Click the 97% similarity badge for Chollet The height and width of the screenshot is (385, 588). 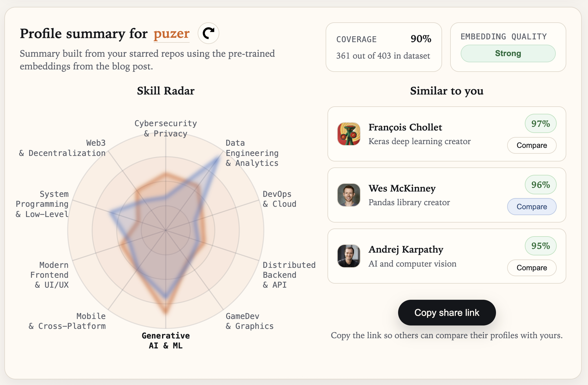point(540,123)
